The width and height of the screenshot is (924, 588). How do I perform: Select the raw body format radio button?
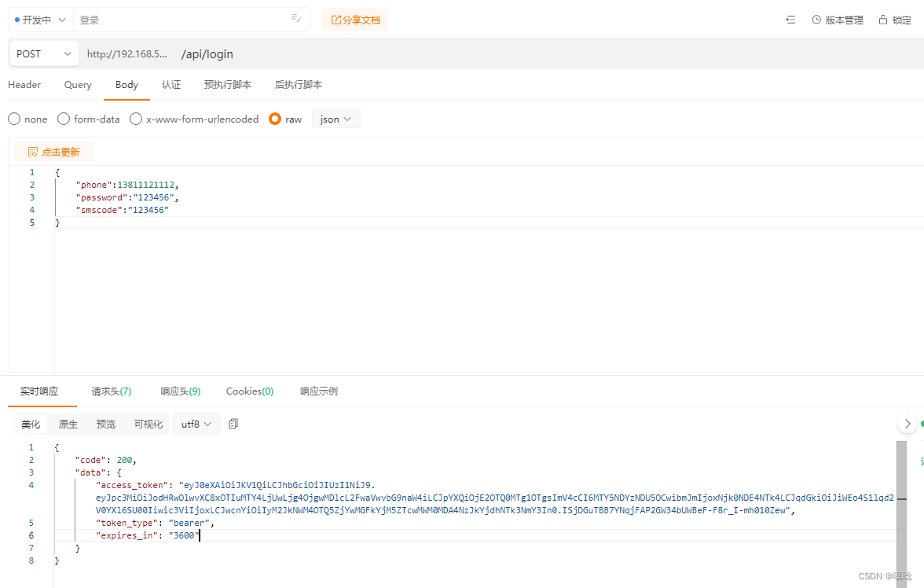click(274, 119)
